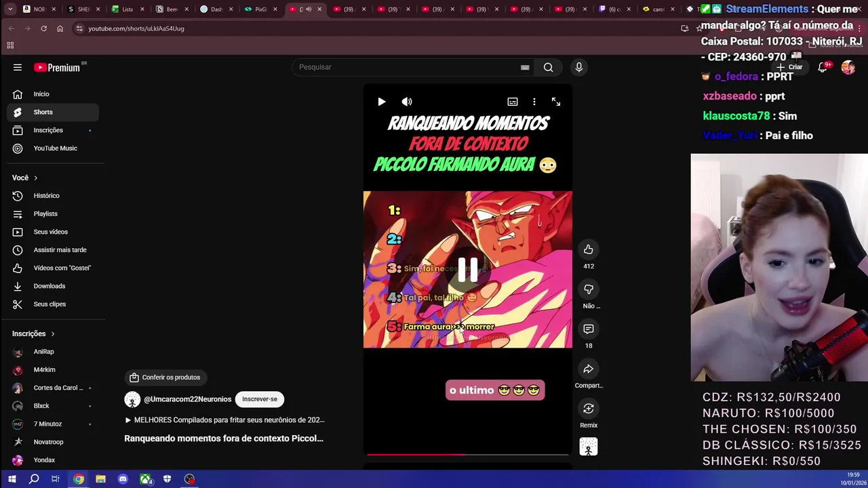Click the browser address bar URL

click(136, 28)
